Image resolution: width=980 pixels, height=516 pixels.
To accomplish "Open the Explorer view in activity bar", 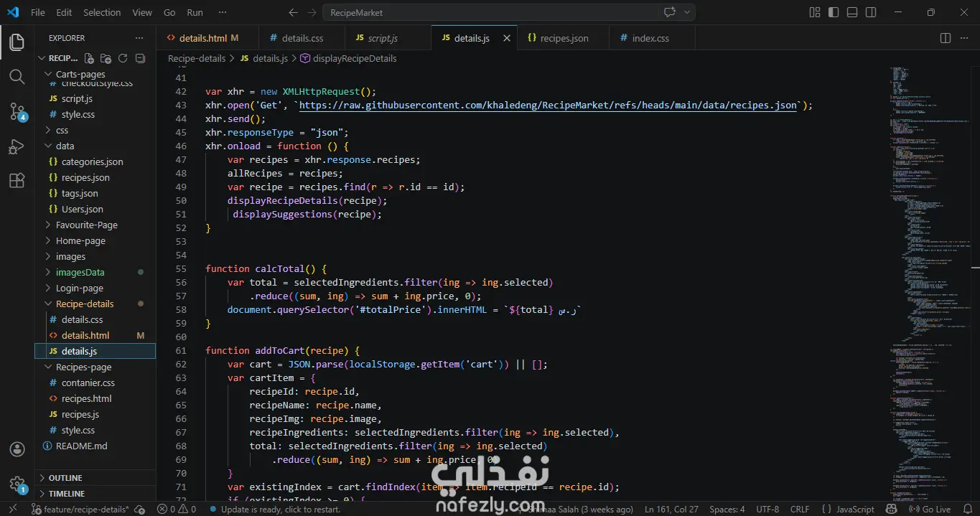I will click(17, 42).
